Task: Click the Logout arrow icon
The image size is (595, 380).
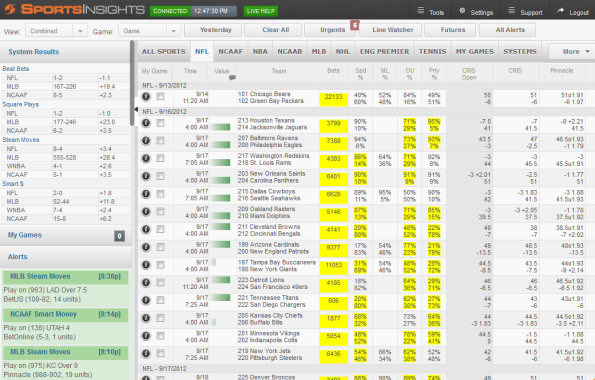Action: [560, 11]
